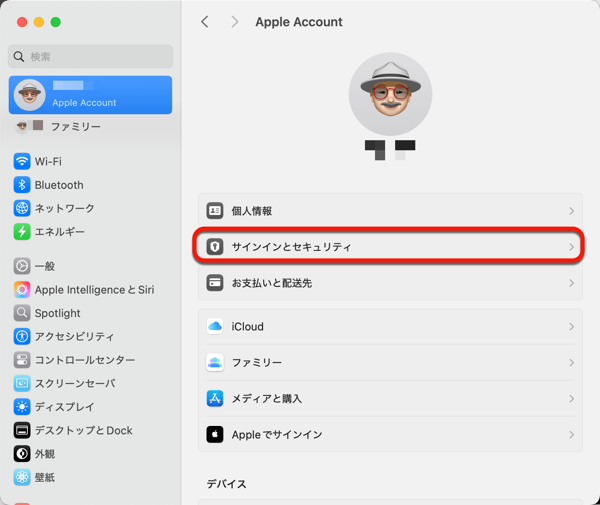The width and height of the screenshot is (600, 505).
Task: Click the iCloud cloud icon
Action: [x=215, y=326]
